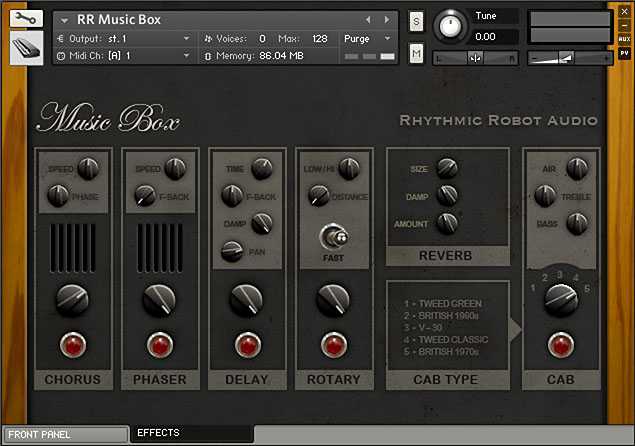The height and width of the screenshot is (446, 635).
Task: Switch to the EFFECTS tab
Action: coord(191,433)
